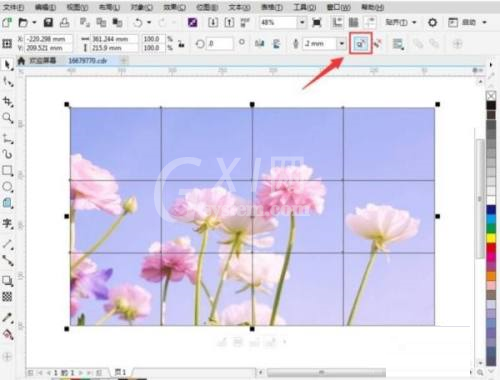Toggle the lock ratio padlock
The width and height of the screenshot is (500, 380).
tap(181, 44)
